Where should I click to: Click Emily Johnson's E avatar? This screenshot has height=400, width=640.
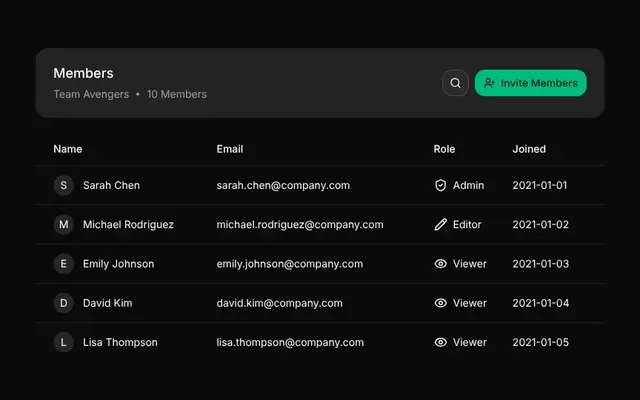click(64, 264)
